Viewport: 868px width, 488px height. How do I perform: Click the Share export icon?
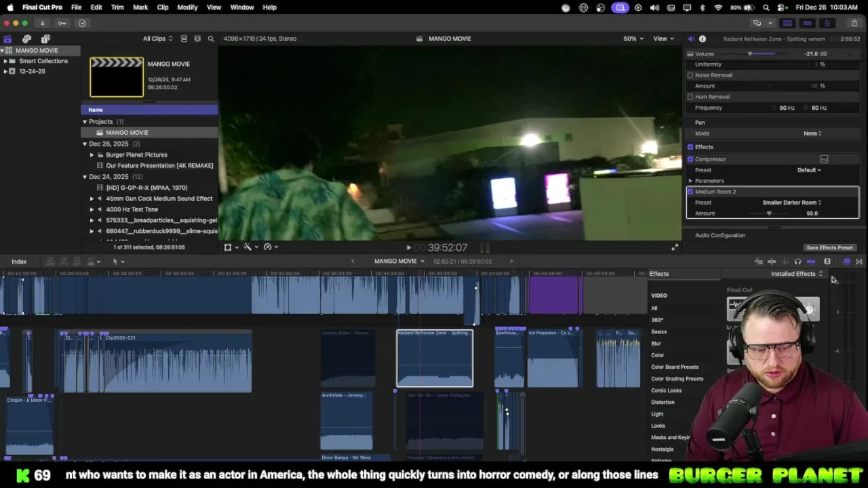(x=854, y=23)
